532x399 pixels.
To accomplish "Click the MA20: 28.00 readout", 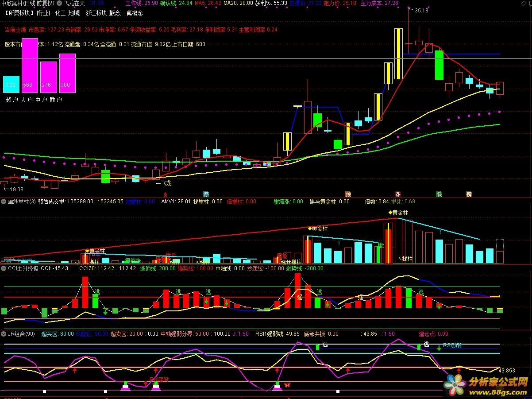I will click(238, 3).
